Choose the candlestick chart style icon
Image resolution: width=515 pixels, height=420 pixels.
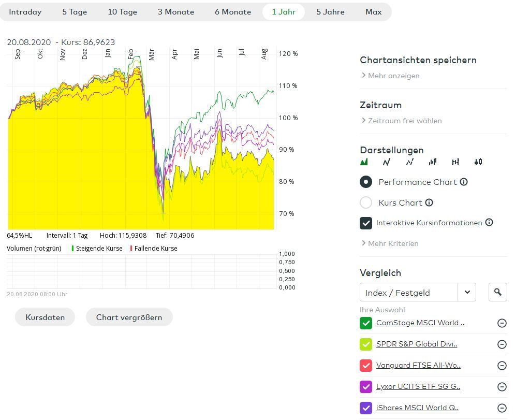[x=478, y=162]
